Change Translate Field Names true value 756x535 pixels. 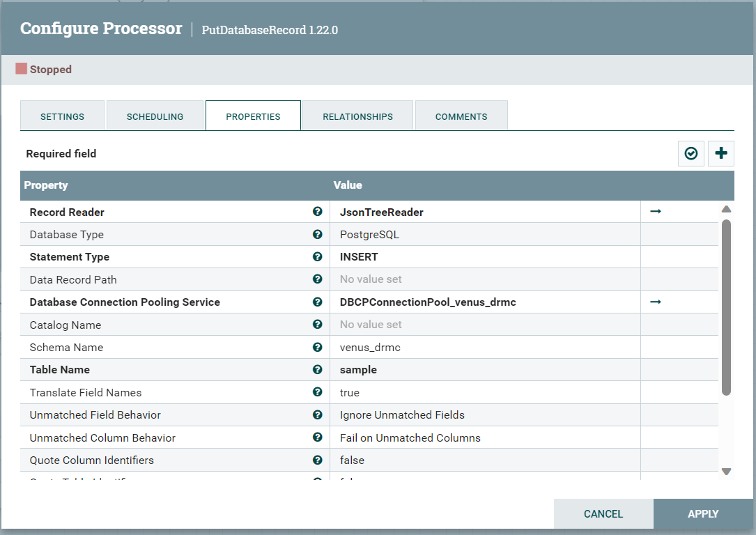485,392
